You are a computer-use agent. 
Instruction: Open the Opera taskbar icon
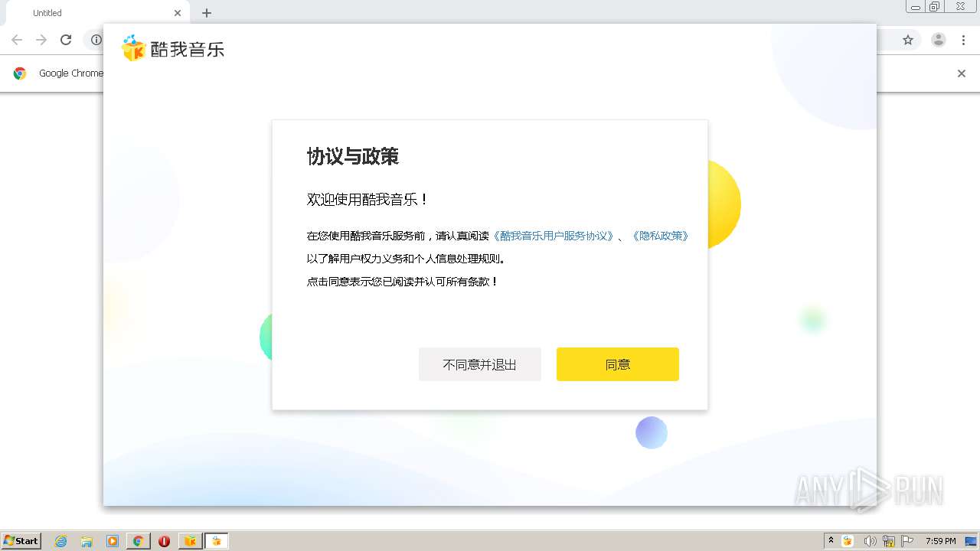point(164,541)
